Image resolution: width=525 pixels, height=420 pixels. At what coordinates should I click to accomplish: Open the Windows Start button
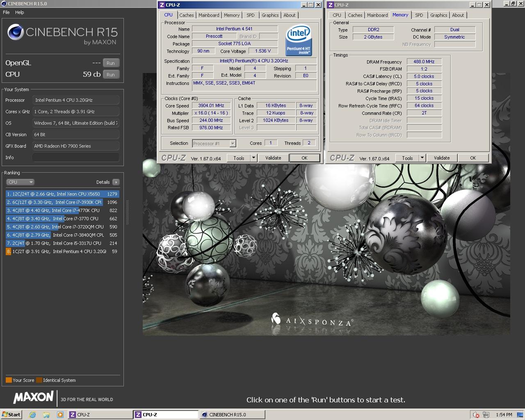[x=11, y=415]
